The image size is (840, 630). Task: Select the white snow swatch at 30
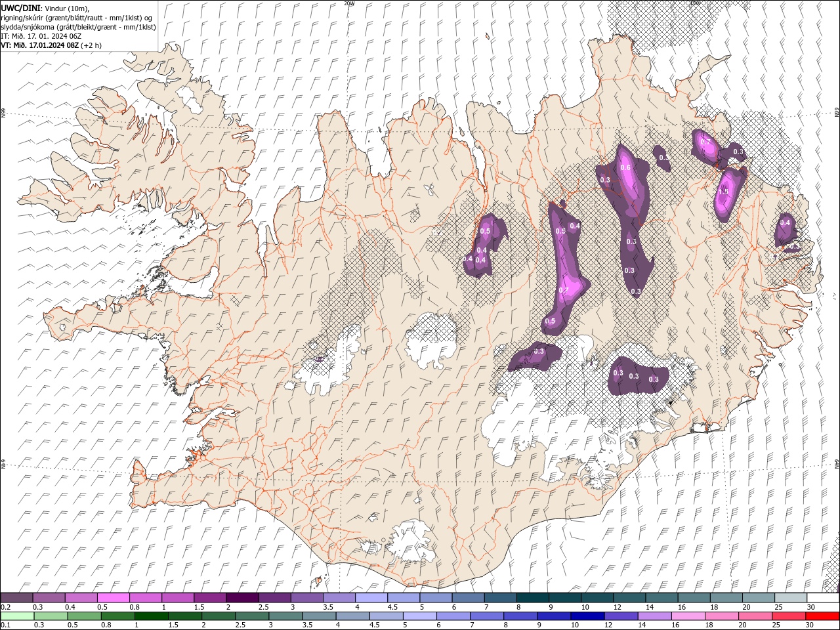823,598
